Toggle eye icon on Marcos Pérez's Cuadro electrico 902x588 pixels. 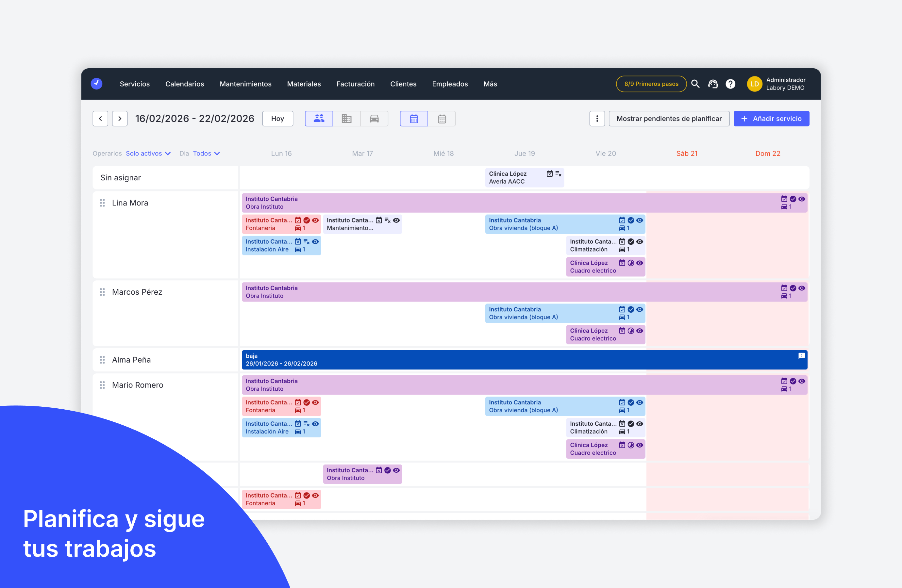[640, 331]
